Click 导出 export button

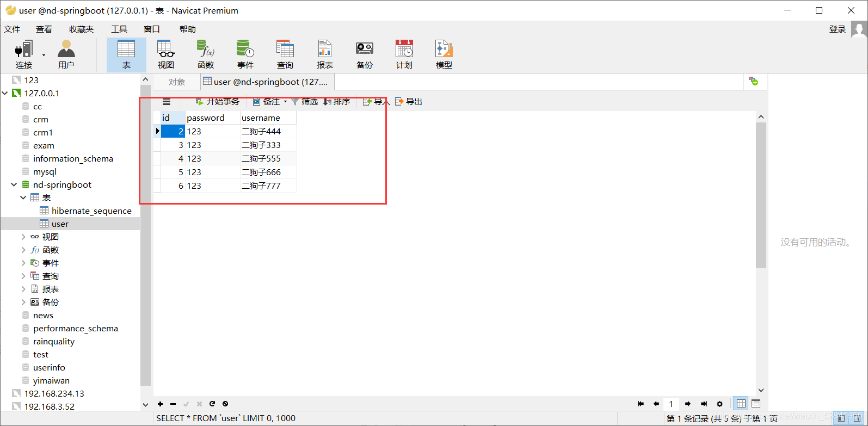(x=409, y=102)
